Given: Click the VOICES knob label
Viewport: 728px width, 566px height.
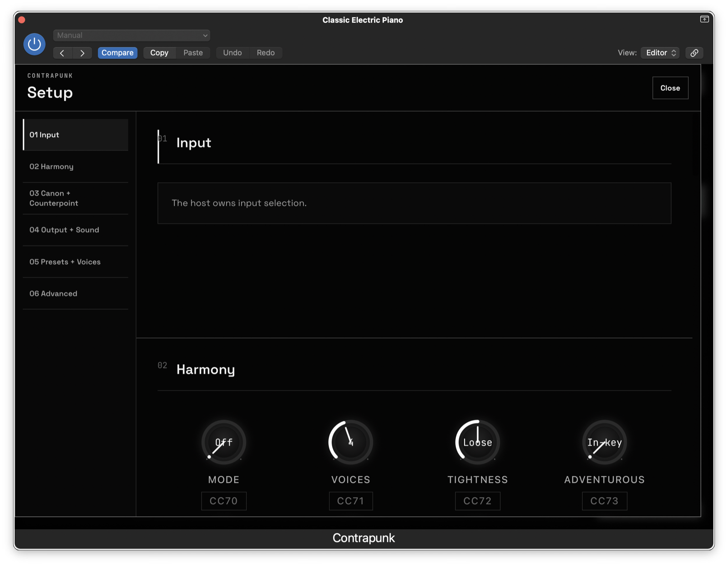Looking at the screenshot, I should 351,480.
